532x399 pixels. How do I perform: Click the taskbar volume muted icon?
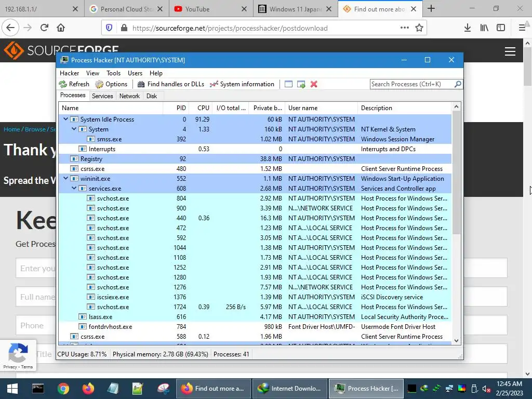pyautogui.click(x=486, y=389)
